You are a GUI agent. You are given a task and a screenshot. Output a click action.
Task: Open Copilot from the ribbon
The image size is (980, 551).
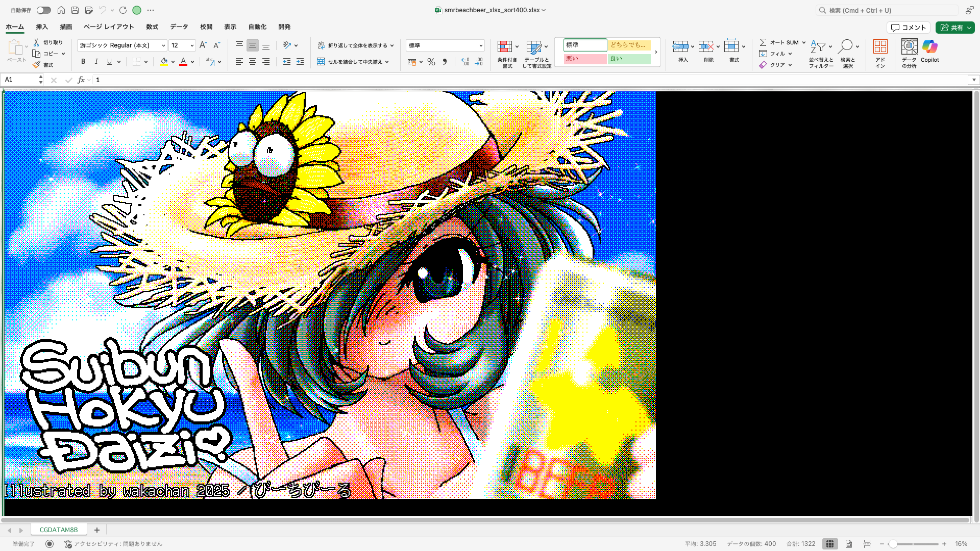point(930,51)
